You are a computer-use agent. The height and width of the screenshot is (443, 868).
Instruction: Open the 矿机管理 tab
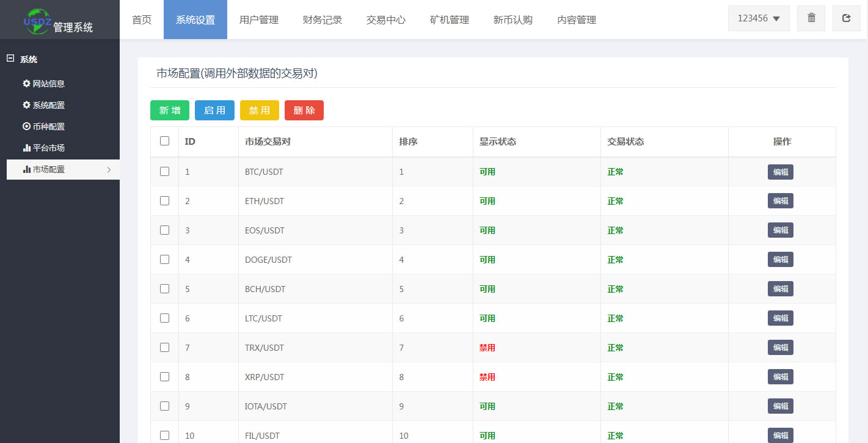[x=450, y=20]
